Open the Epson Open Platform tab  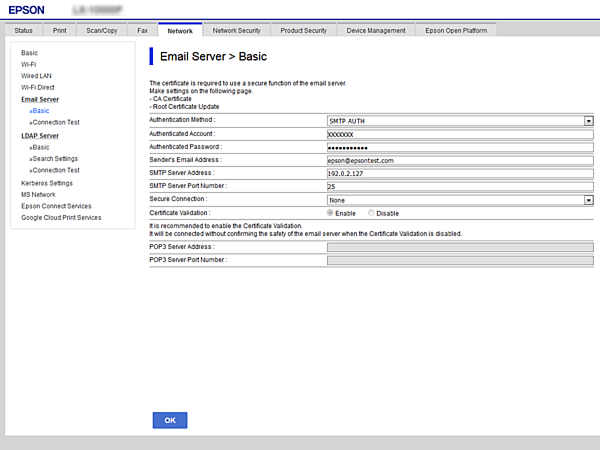pyautogui.click(x=456, y=31)
